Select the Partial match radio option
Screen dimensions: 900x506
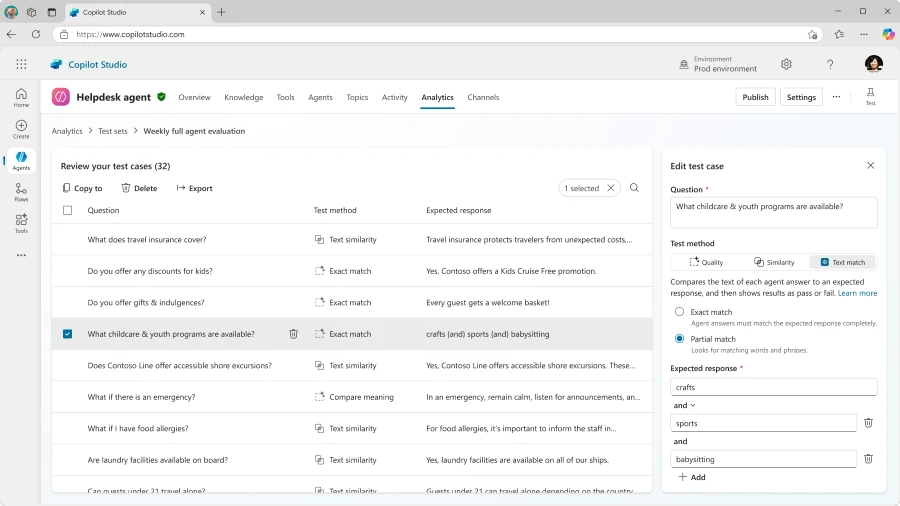point(680,339)
